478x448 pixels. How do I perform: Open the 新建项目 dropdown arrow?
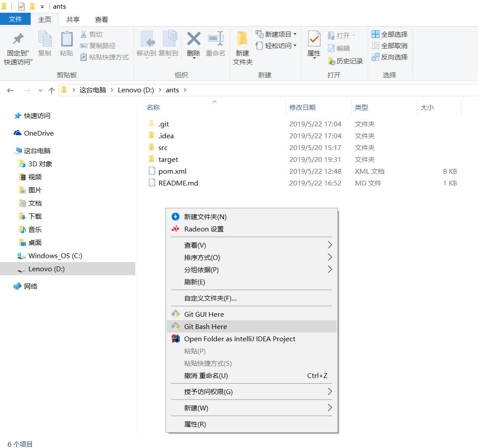295,34
